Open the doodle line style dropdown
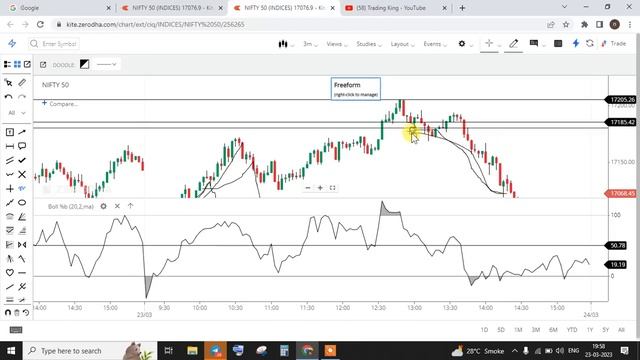The height and width of the screenshot is (360, 640). [107, 64]
